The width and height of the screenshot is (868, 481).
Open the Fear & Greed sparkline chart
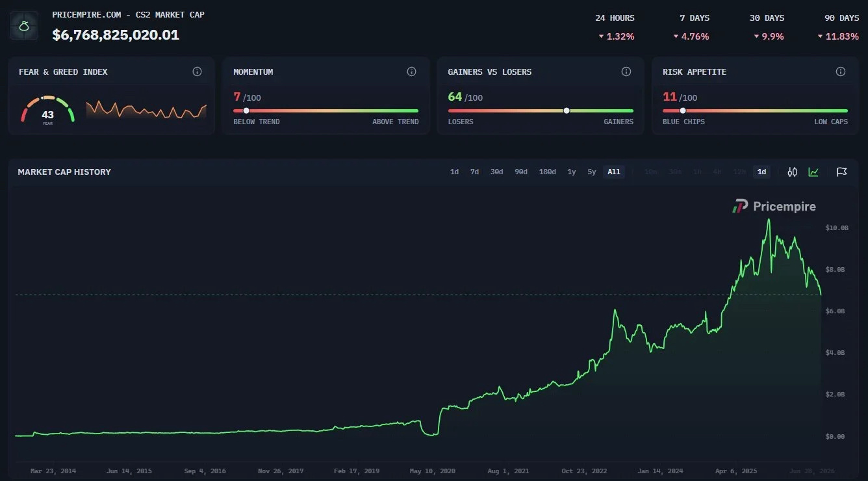point(146,109)
